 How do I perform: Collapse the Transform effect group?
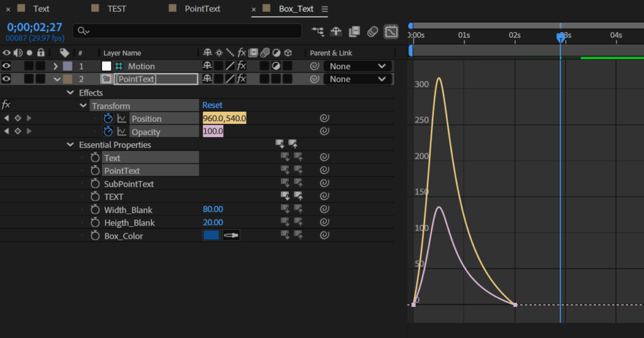point(83,106)
